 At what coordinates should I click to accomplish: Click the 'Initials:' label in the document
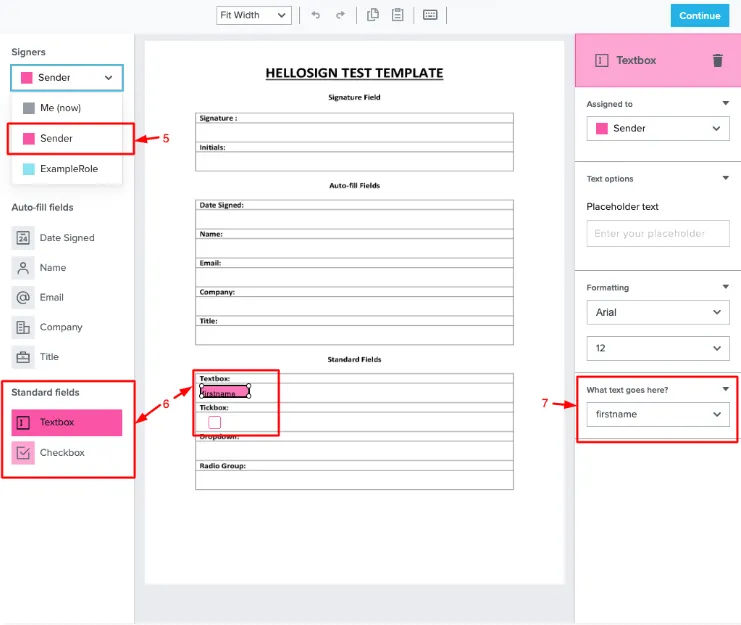pyautogui.click(x=212, y=147)
